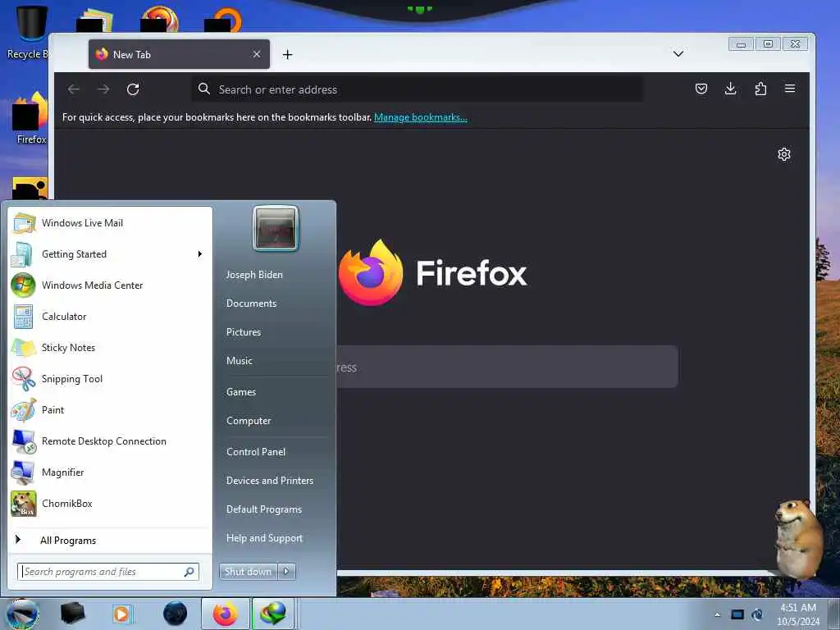
Task: Click the user account picture
Action: point(276,228)
